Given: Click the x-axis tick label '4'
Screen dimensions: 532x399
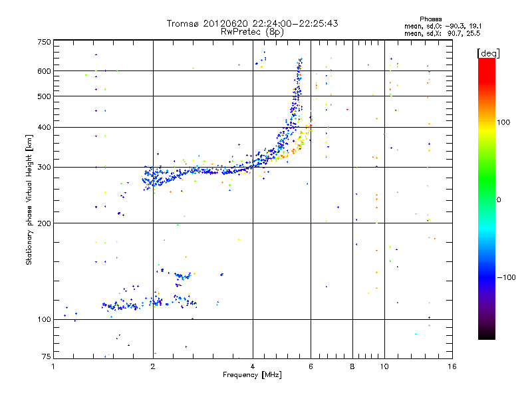Looking at the screenshot, I should pos(253,366).
